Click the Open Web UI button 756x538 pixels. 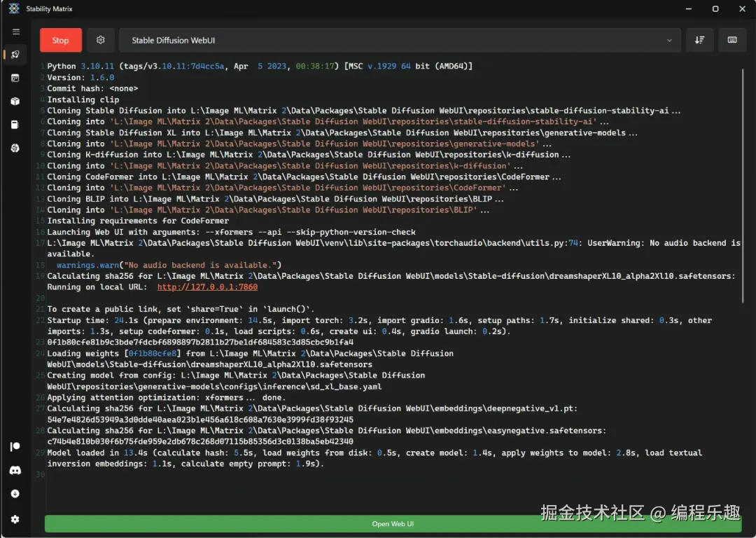(393, 523)
